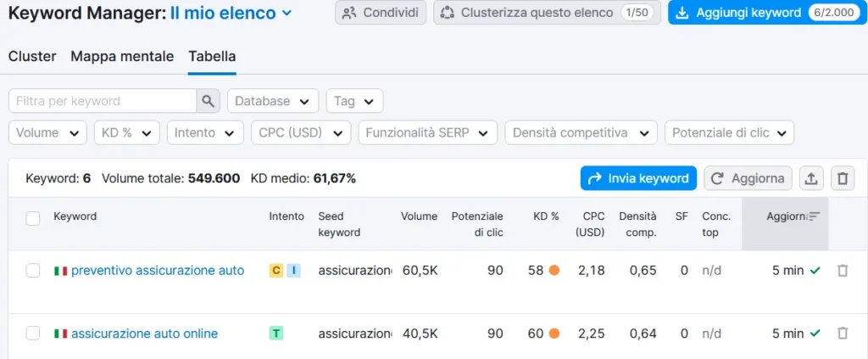868x359 pixels.
Task: Click the Invia keyword button
Action: point(638,178)
